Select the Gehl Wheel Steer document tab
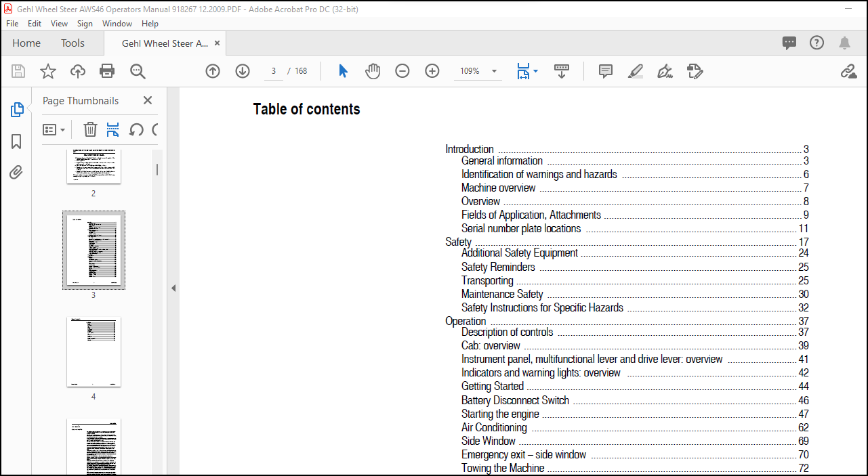Viewport: 868px width, 476px height. click(x=165, y=43)
